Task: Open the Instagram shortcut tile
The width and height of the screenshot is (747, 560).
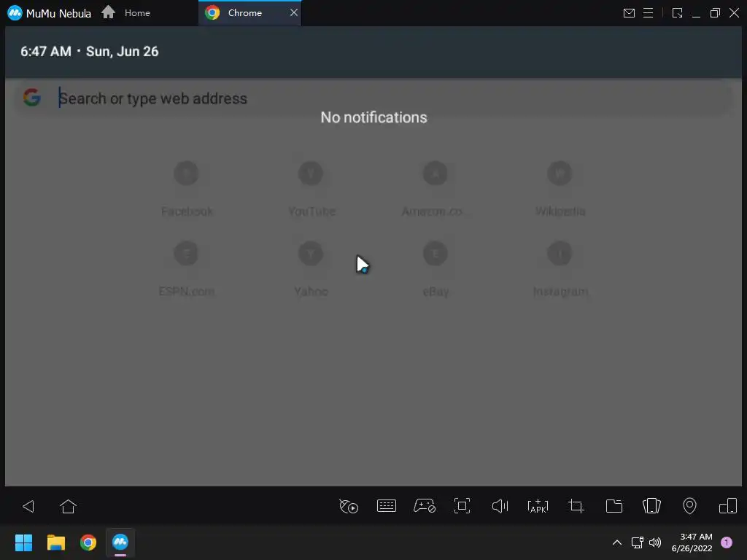Action: coord(560,270)
